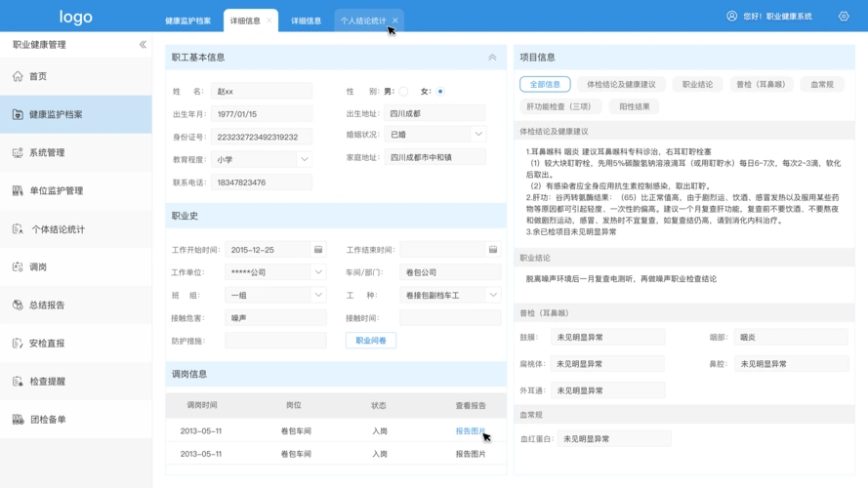Select the 血常规 filter tab

(x=822, y=84)
